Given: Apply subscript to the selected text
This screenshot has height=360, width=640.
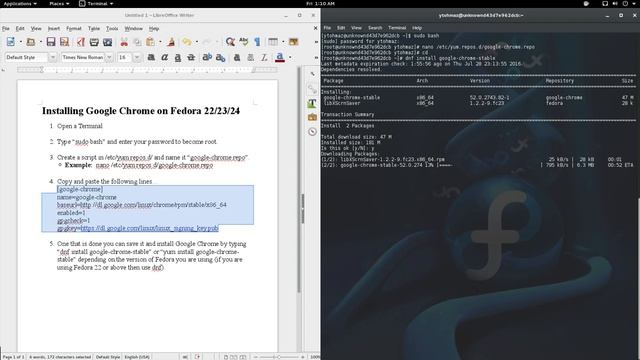Looking at the screenshot, I should [x=220, y=57].
